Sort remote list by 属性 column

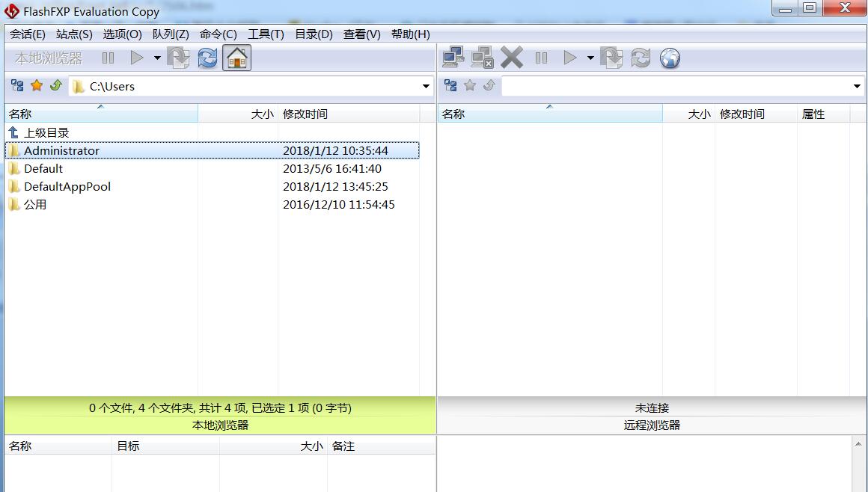point(824,114)
